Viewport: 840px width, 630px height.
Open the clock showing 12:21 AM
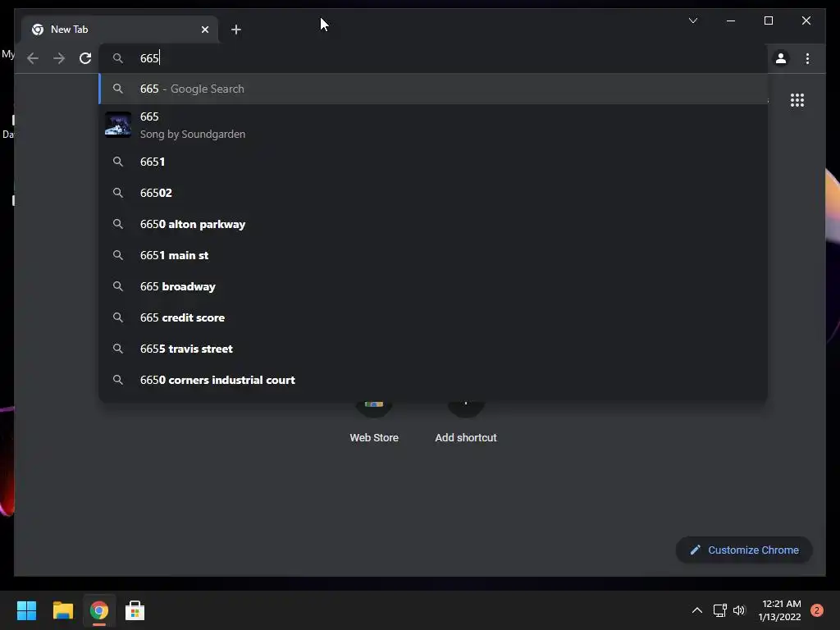(x=780, y=610)
